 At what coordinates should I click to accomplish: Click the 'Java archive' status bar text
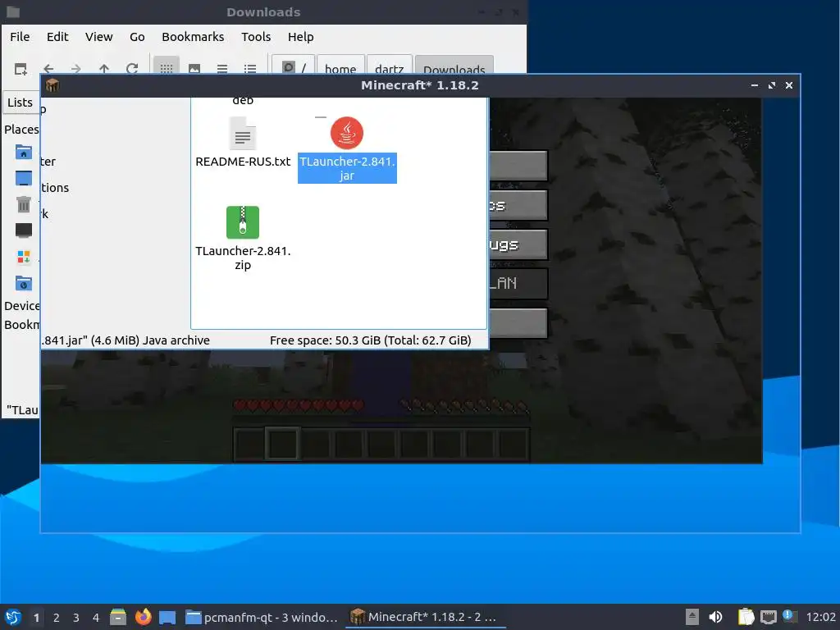tap(176, 340)
